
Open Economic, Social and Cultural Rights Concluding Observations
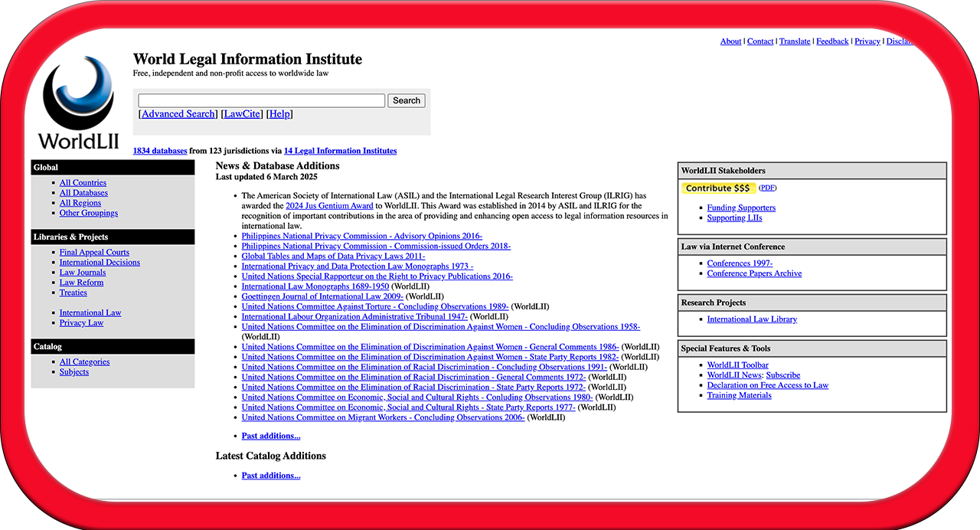[x=417, y=397]
